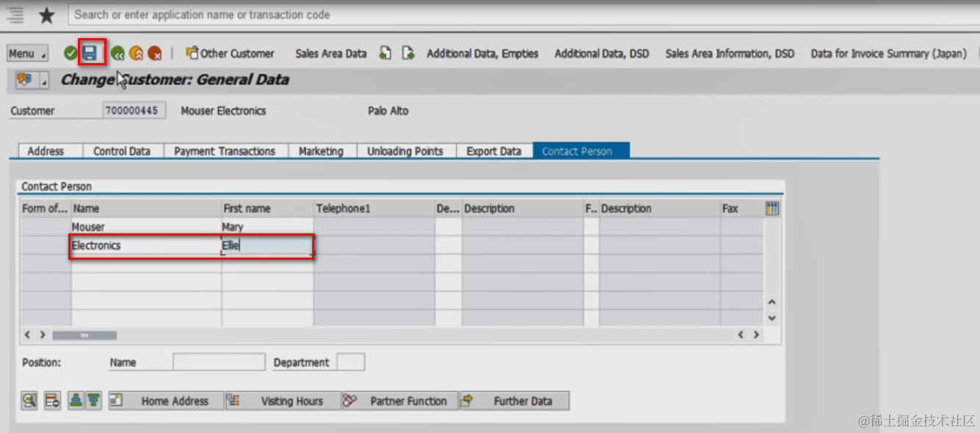Click the orange Exit icon

point(137,53)
